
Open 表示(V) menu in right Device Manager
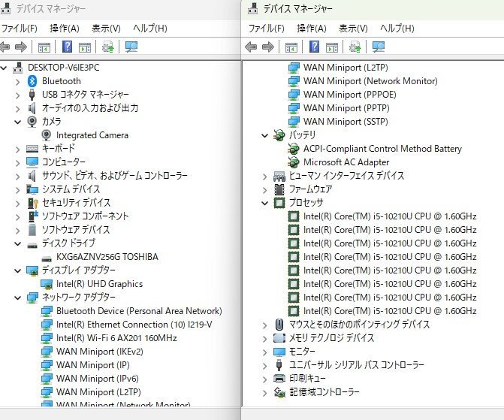pos(353,29)
